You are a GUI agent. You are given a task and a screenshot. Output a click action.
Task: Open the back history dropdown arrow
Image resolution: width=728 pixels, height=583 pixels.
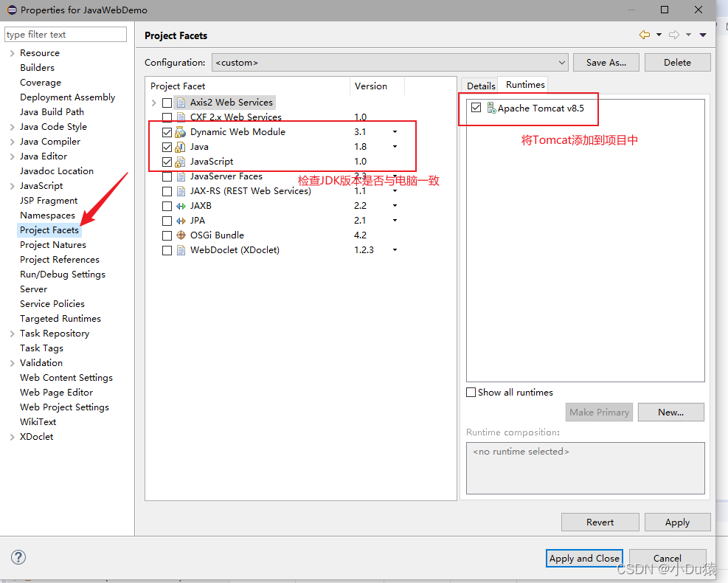point(659,35)
